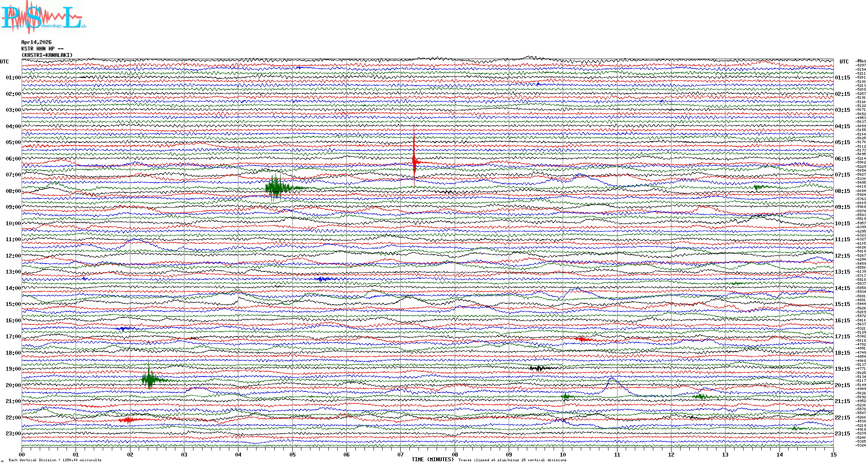This screenshot has width=868, height=466.
Task: Click minute 15 on bottom axis
Action: tap(833, 454)
